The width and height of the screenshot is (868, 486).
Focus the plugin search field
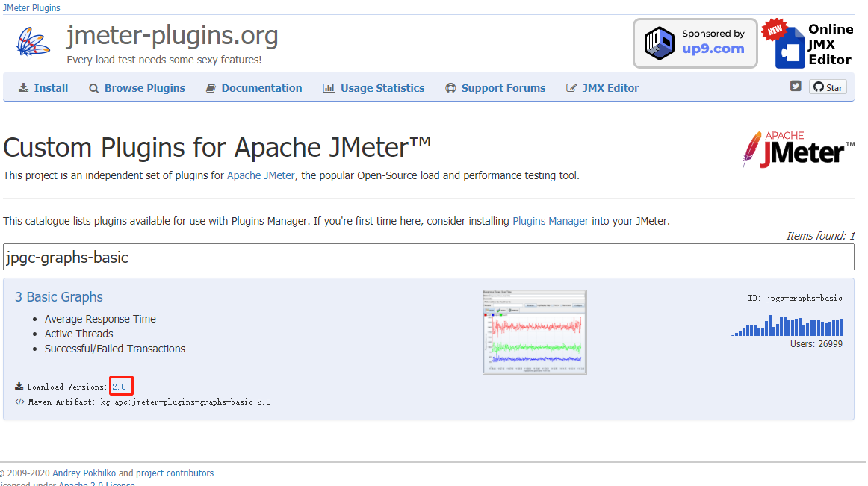[429, 257]
